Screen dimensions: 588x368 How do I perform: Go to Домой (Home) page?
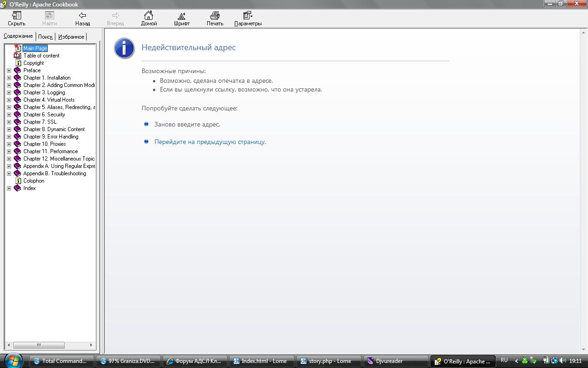[x=148, y=16]
